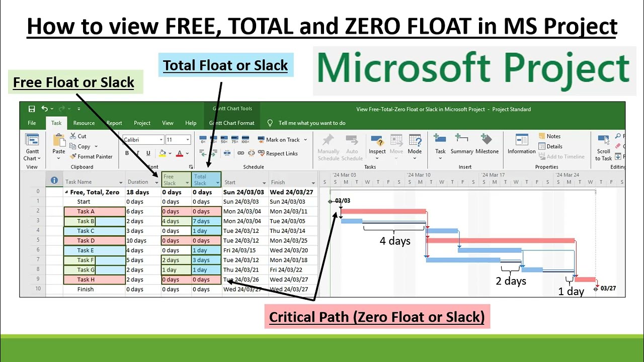The image size is (644, 362).
Task: Click the '4 days' free slack cell
Action: pyautogui.click(x=176, y=221)
